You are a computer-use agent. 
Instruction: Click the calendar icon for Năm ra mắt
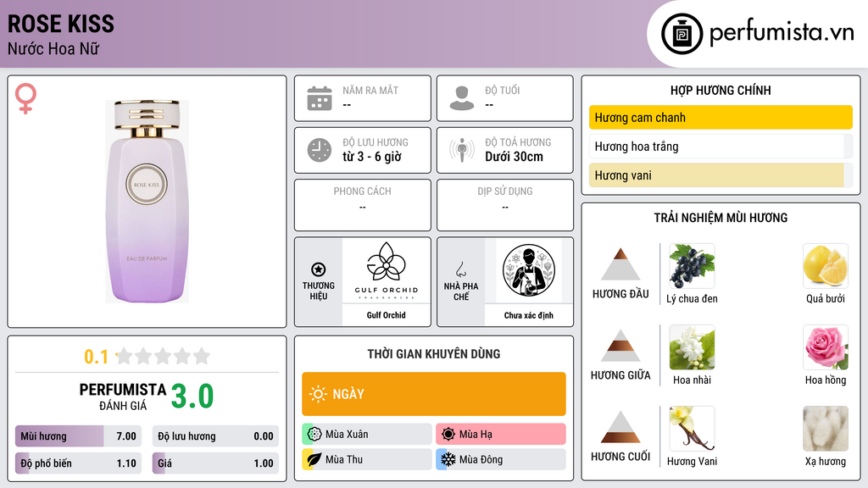(320, 98)
